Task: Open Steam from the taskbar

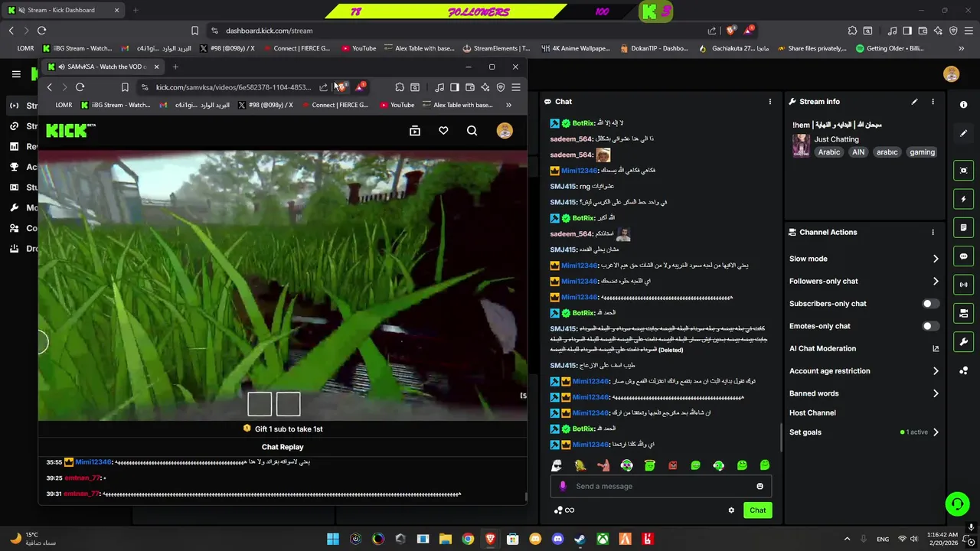Action: (580, 539)
